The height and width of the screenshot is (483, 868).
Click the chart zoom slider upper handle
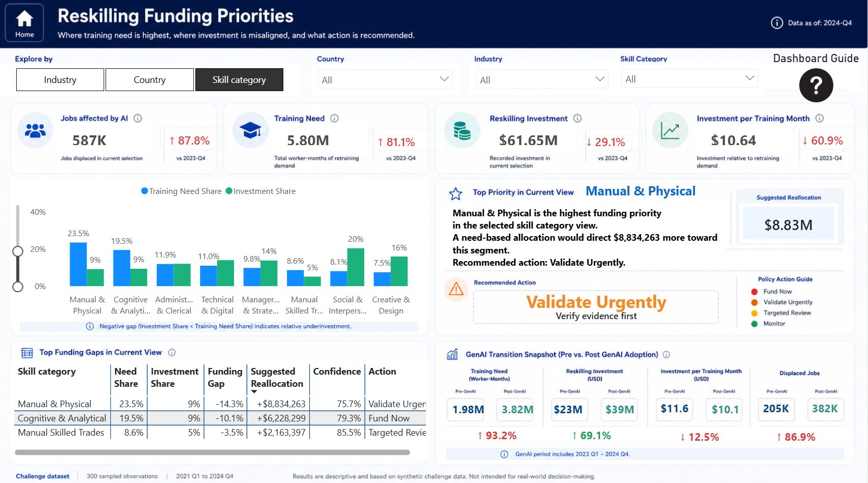point(18,251)
